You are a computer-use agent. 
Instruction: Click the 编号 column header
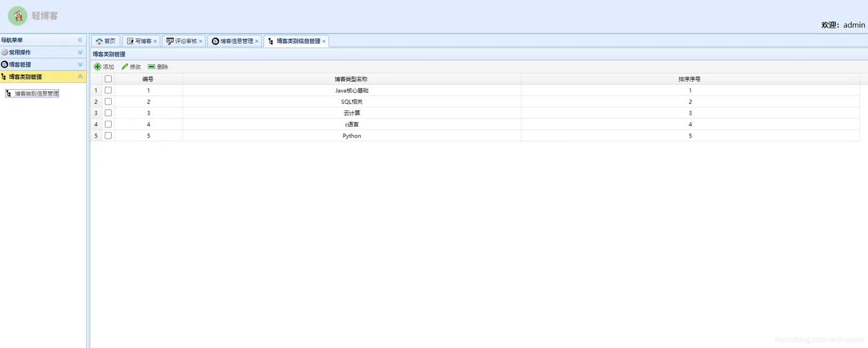pos(148,79)
